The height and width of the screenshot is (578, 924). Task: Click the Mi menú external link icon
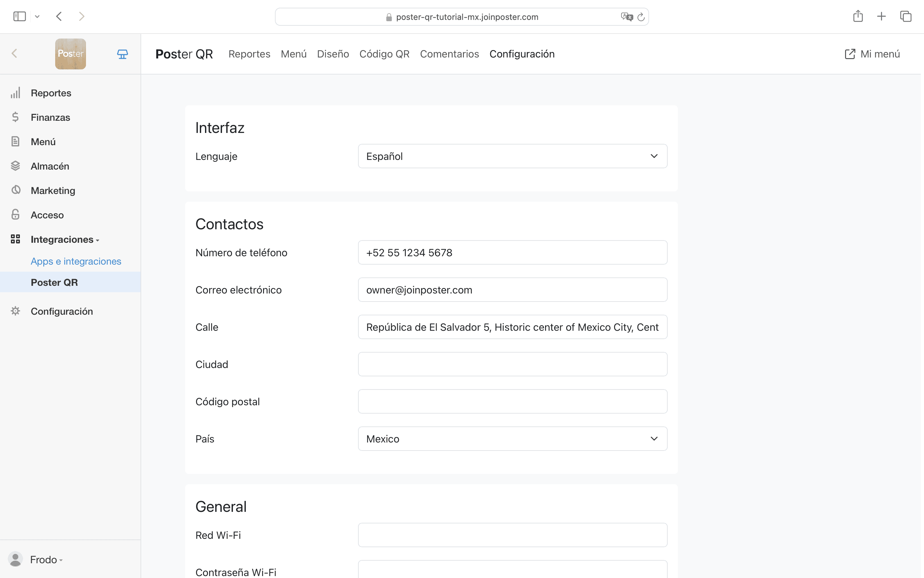click(850, 54)
